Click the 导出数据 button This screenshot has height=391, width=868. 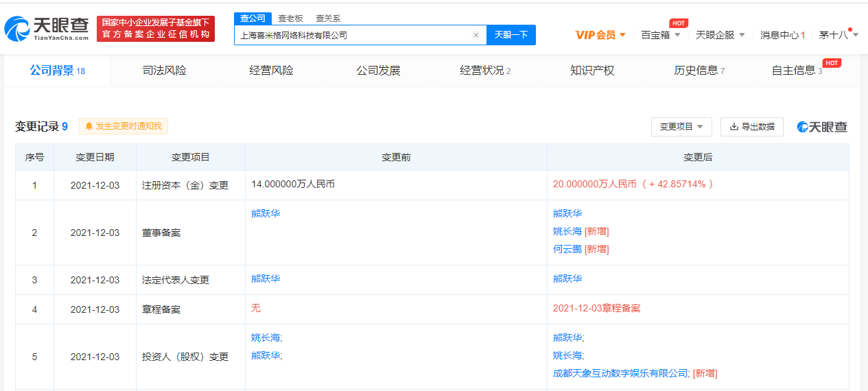pos(752,127)
